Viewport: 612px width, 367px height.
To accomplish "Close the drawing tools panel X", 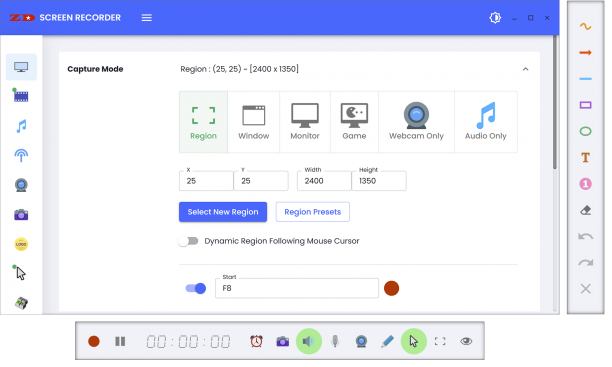I will pyautogui.click(x=585, y=289).
